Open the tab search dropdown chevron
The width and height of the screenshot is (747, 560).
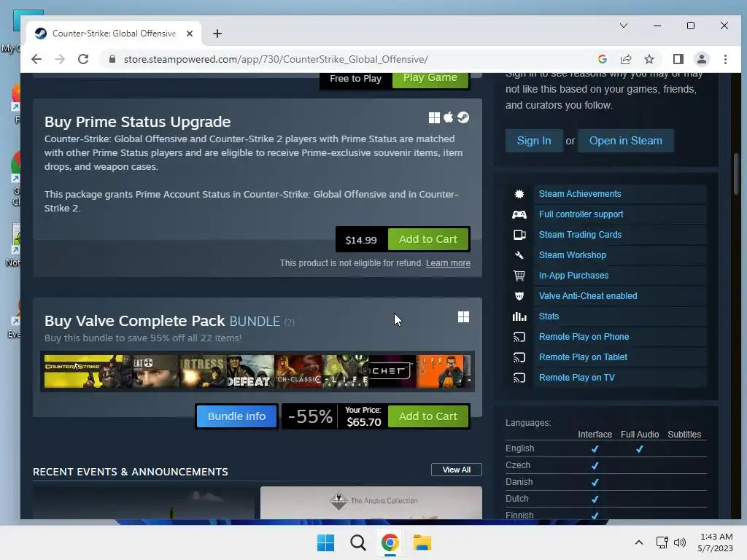pos(623,26)
